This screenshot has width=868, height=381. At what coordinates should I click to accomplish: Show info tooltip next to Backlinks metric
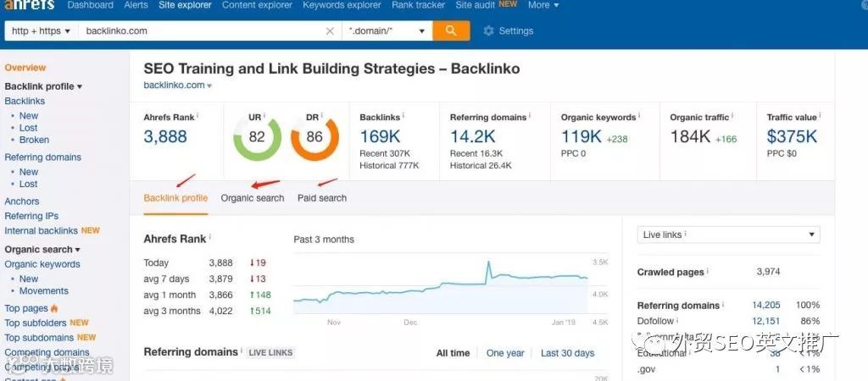(x=403, y=116)
